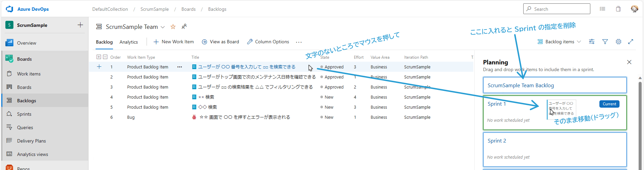The image size is (644, 170).
Task: Open backlog item about メンテナンス日時
Action: [x=257, y=77]
